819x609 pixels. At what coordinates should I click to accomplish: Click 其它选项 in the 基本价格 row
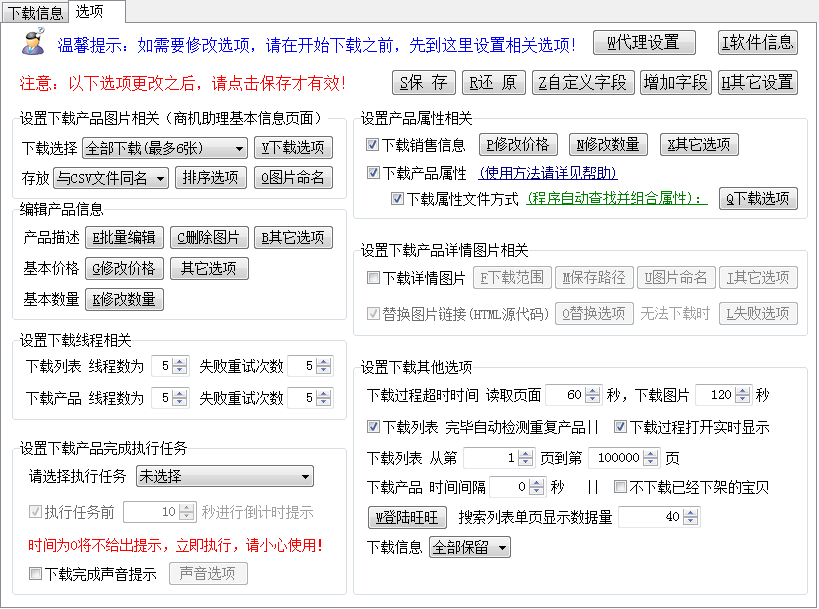(x=209, y=268)
